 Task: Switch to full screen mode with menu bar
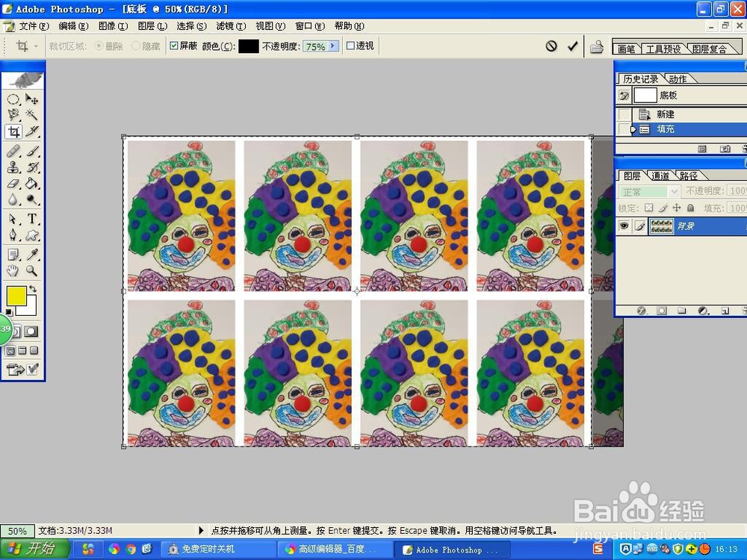point(22,351)
